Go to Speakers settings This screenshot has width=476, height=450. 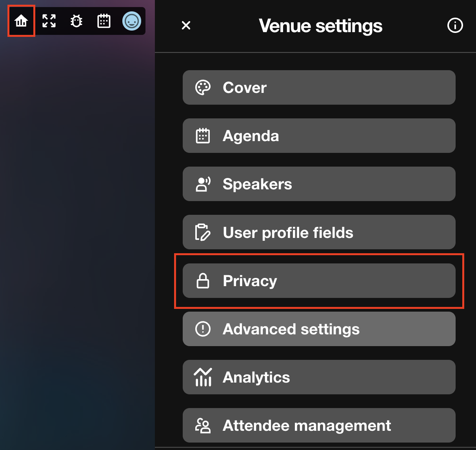(319, 184)
